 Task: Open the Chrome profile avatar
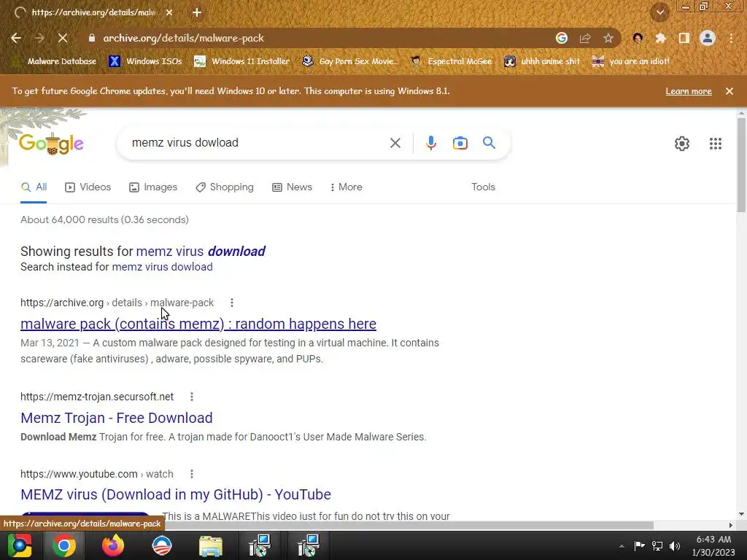(x=708, y=38)
